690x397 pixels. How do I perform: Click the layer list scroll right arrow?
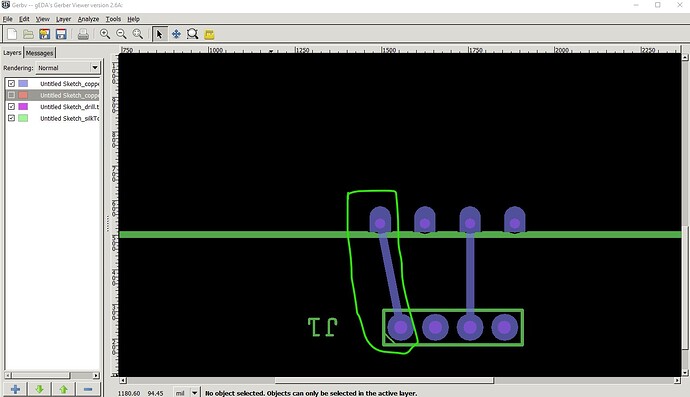(x=96, y=375)
